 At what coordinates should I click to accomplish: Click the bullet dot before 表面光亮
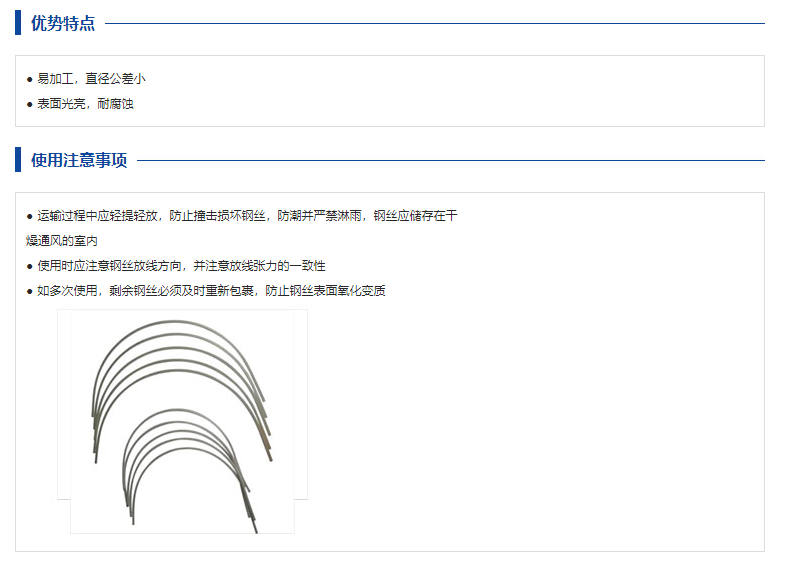pyautogui.click(x=30, y=103)
